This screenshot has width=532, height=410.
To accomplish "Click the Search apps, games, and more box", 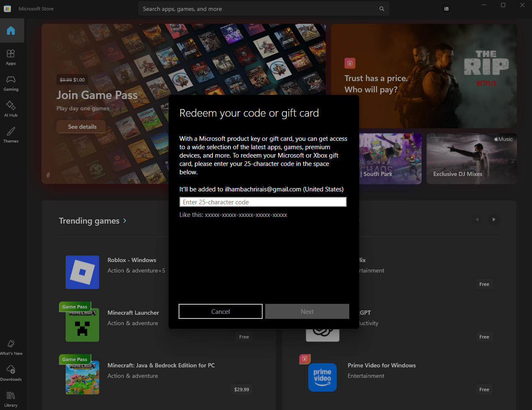I will pos(264,9).
